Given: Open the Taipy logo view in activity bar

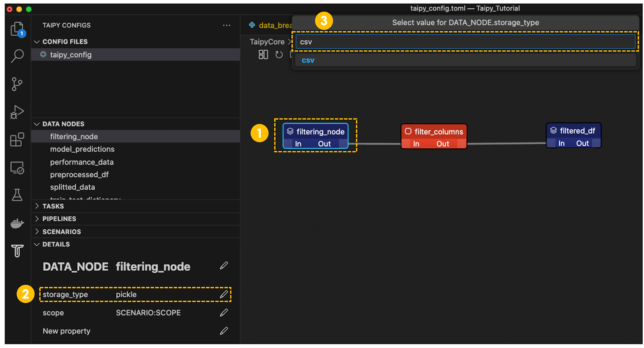Looking at the screenshot, I should [x=17, y=251].
